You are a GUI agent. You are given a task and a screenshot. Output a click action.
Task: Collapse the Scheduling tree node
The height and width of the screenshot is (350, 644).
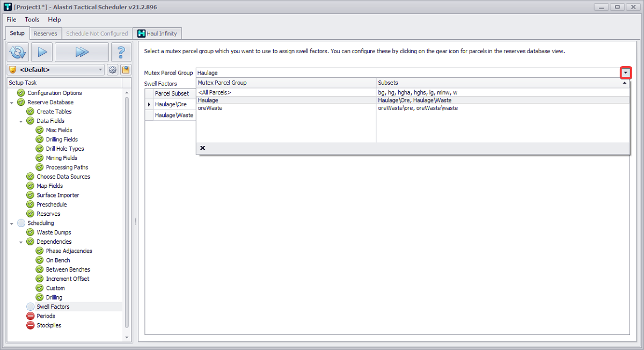(x=12, y=223)
